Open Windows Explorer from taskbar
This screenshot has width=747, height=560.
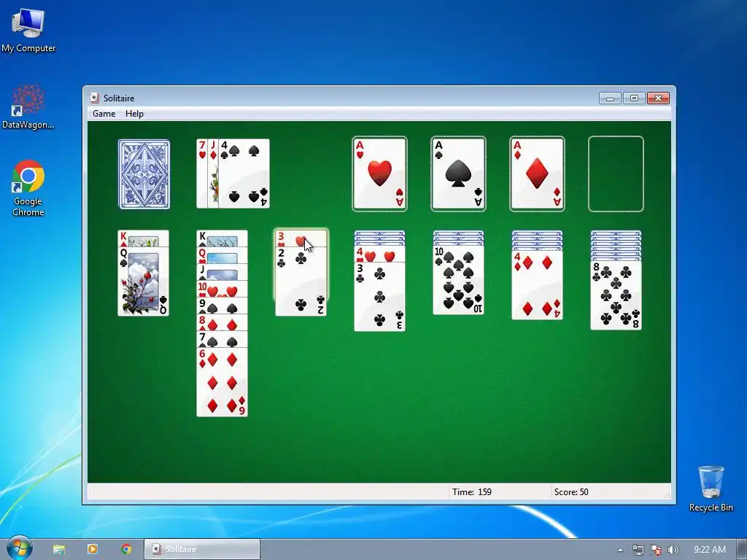[x=59, y=549]
